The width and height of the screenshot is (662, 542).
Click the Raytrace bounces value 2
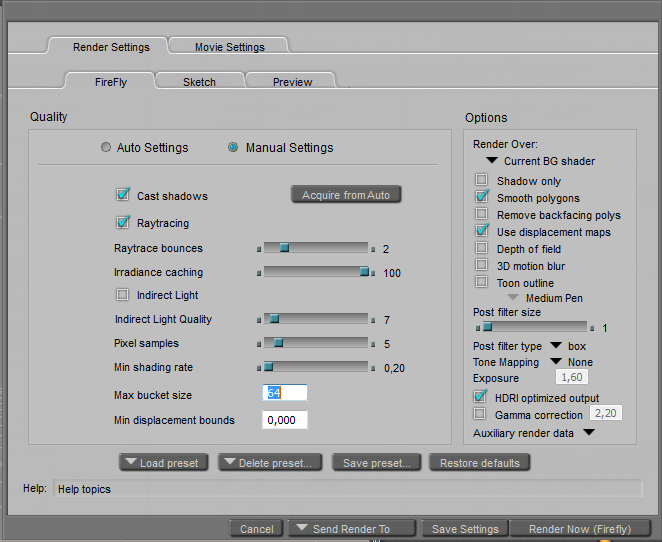pyautogui.click(x=386, y=249)
